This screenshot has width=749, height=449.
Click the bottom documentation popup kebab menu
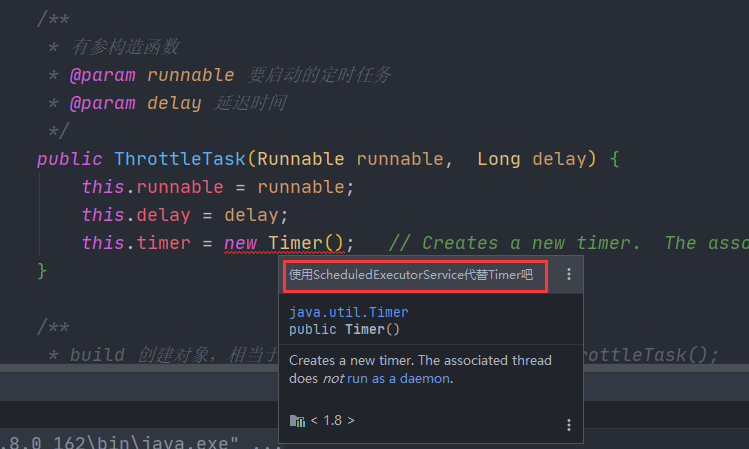tap(569, 425)
